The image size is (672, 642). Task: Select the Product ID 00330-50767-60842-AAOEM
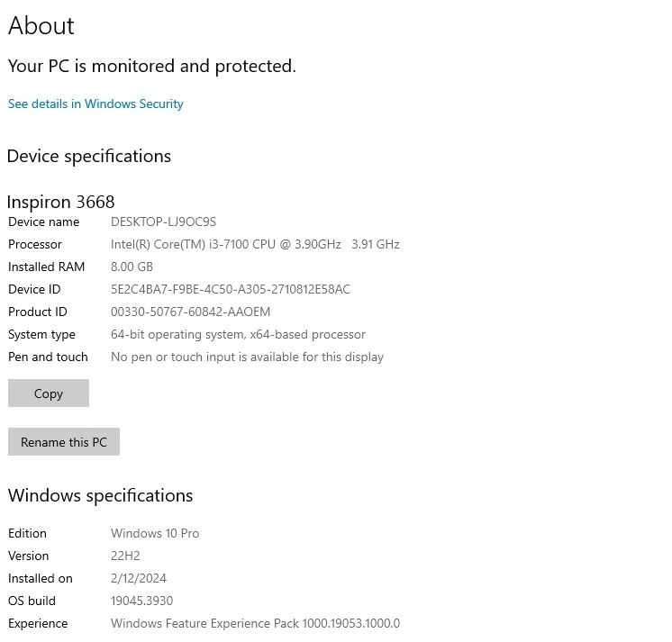190,312
